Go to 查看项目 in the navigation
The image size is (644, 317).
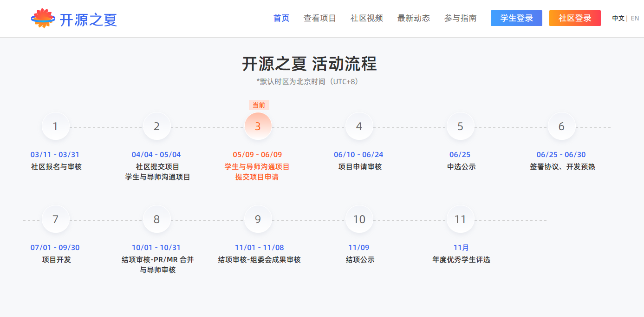[x=320, y=18]
